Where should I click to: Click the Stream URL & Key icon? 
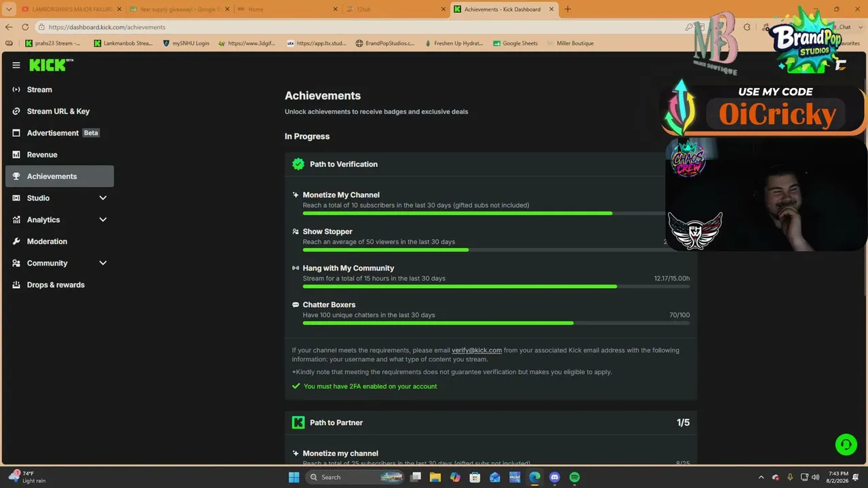coord(16,111)
